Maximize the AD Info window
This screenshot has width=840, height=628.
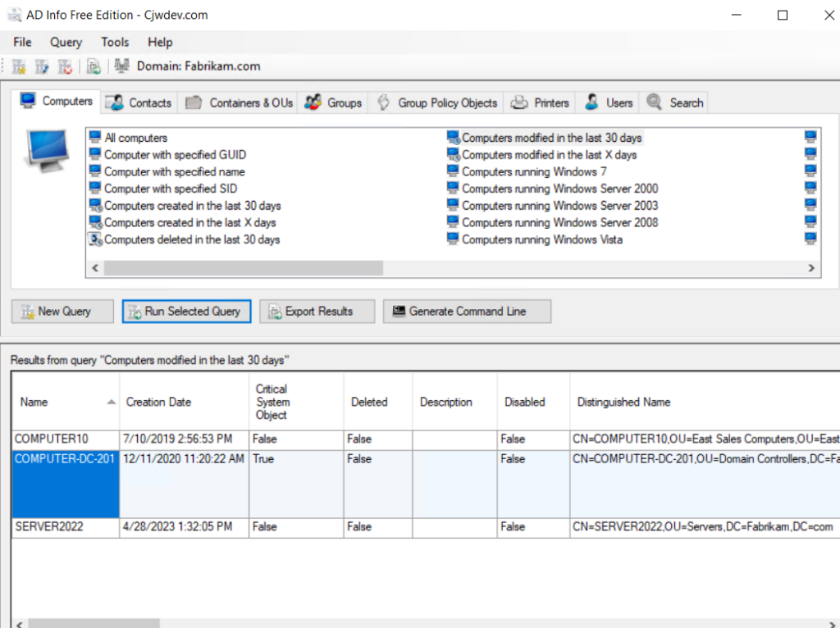[782, 15]
